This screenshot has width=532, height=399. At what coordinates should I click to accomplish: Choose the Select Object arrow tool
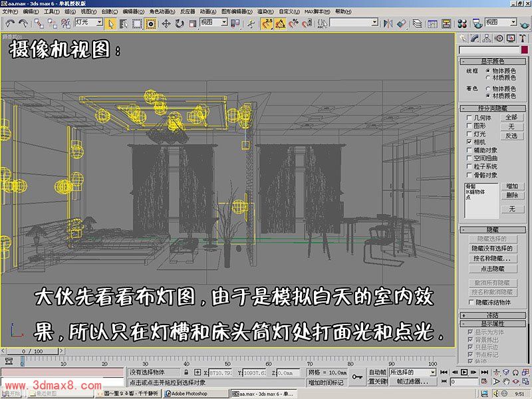coord(110,23)
